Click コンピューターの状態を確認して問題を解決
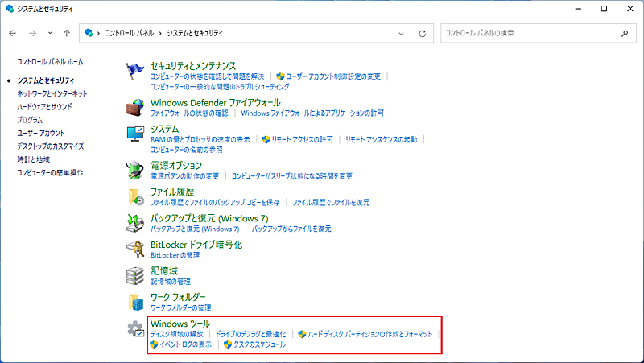 point(208,76)
